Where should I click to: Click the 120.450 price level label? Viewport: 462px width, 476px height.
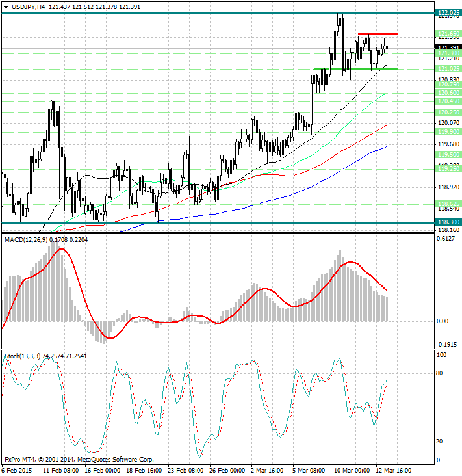(448, 101)
